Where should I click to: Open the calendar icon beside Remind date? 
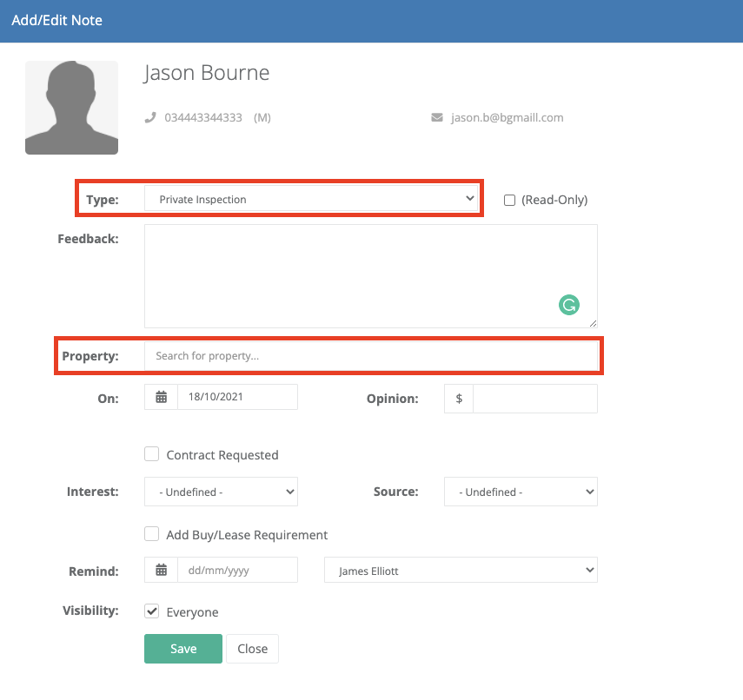[161, 570]
